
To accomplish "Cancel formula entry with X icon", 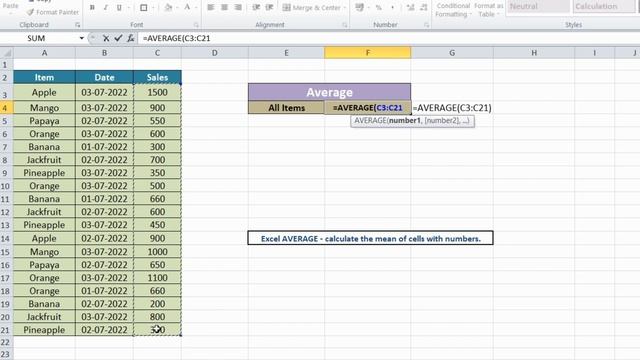I will click(x=106, y=38).
